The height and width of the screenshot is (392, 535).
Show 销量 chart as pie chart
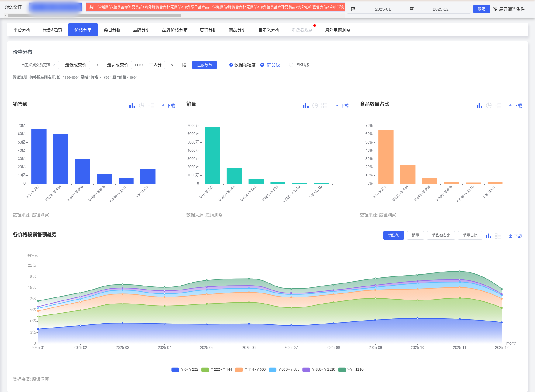(x=315, y=106)
